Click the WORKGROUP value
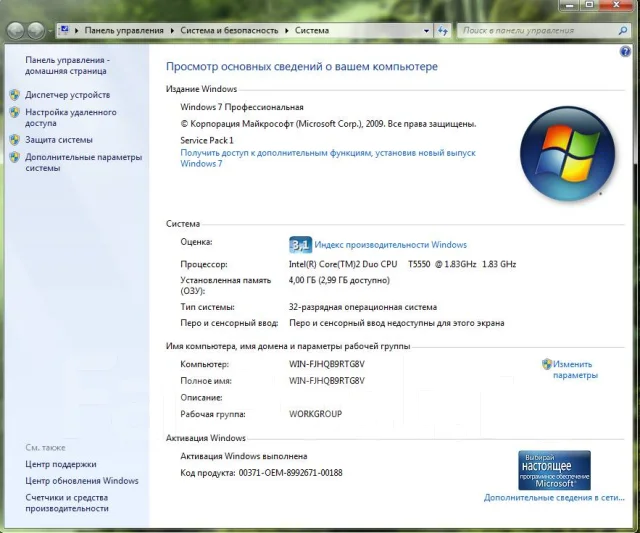The height and width of the screenshot is (533, 640). [315, 414]
